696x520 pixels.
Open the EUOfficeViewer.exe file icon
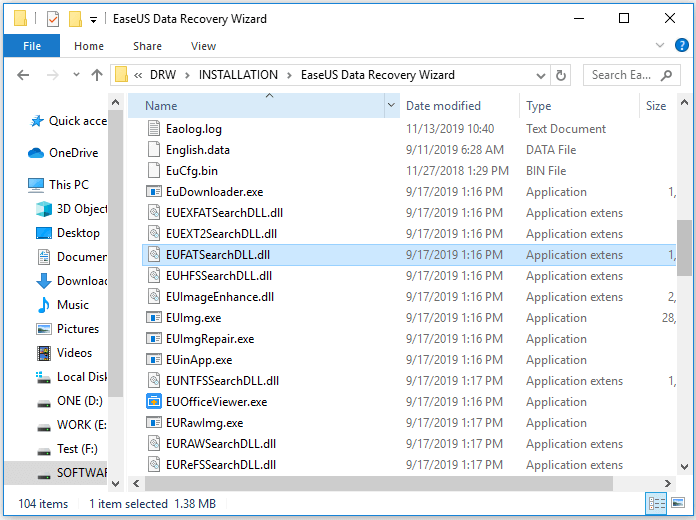154,402
